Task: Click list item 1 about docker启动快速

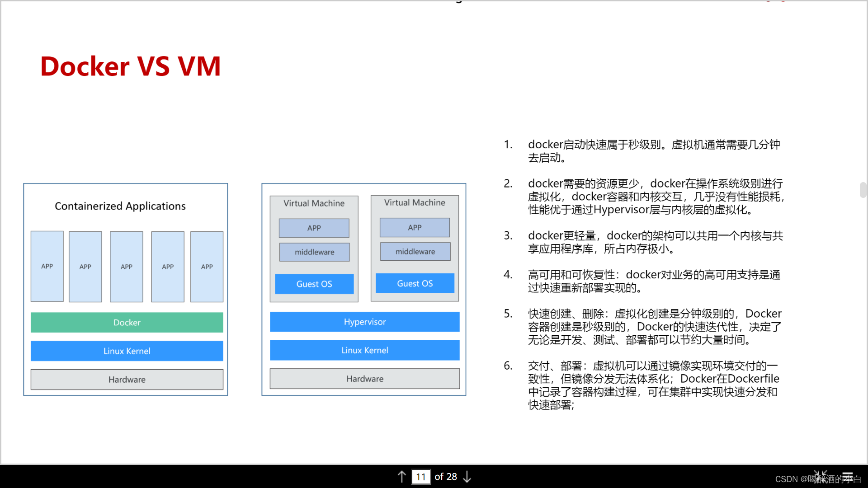Action: 654,151
